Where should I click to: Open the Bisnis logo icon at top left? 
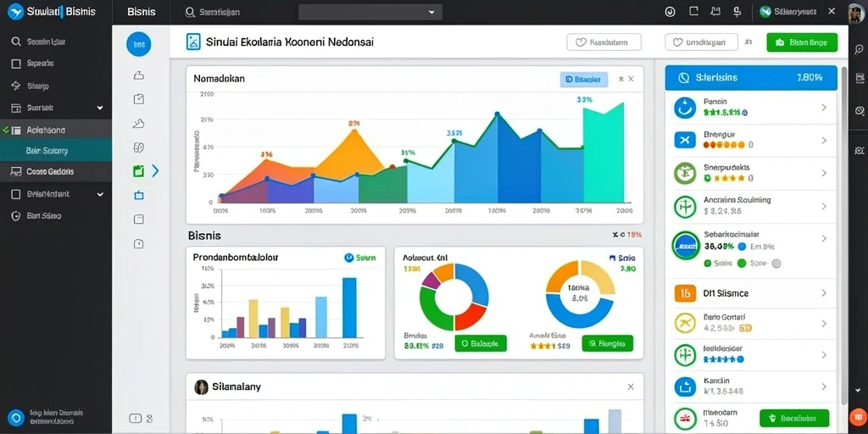coord(15,12)
